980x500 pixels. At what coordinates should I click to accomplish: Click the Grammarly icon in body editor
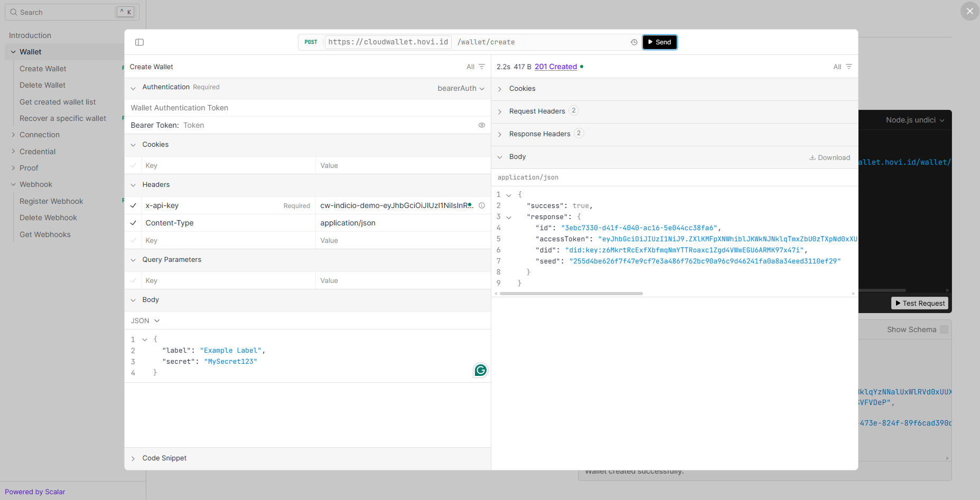[480, 370]
